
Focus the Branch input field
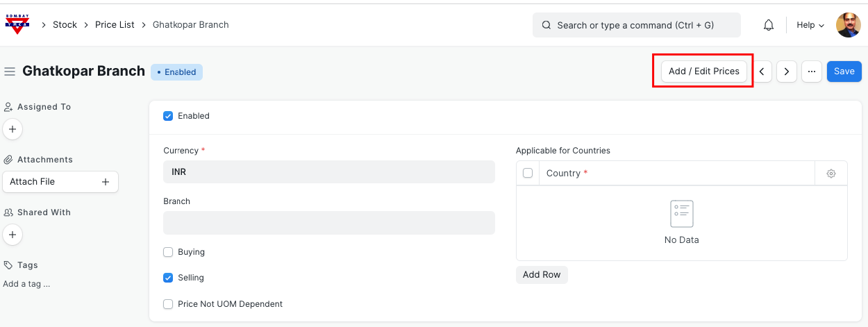point(328,223)
